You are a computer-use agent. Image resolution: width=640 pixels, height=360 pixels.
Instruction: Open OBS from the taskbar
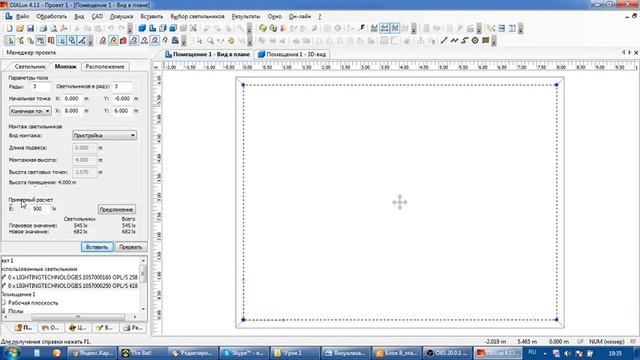click(x=447, y=353)
